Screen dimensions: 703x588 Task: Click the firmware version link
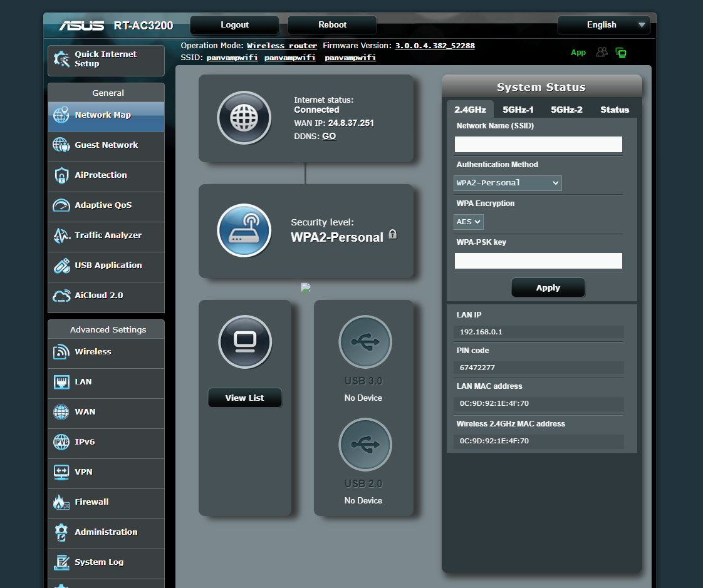click(434, 46)
